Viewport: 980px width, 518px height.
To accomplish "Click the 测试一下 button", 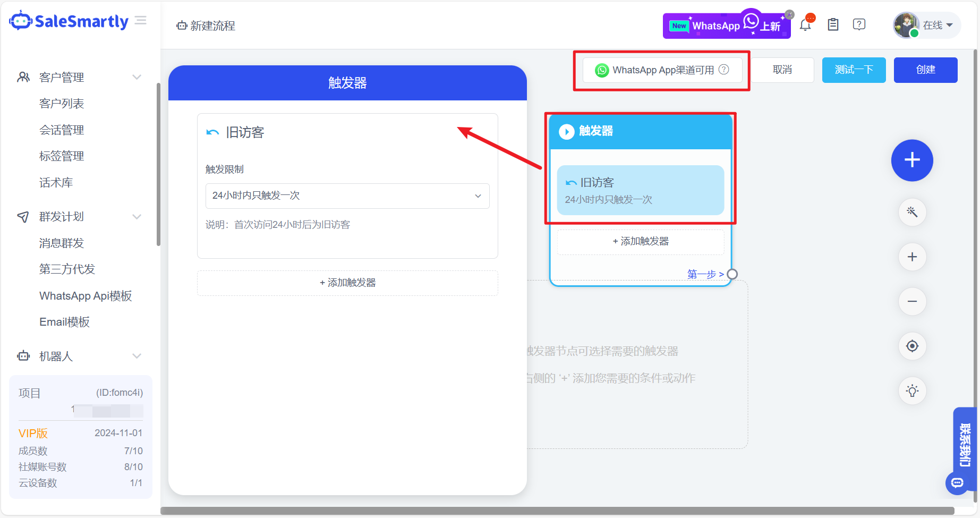I will click(854, 70).
